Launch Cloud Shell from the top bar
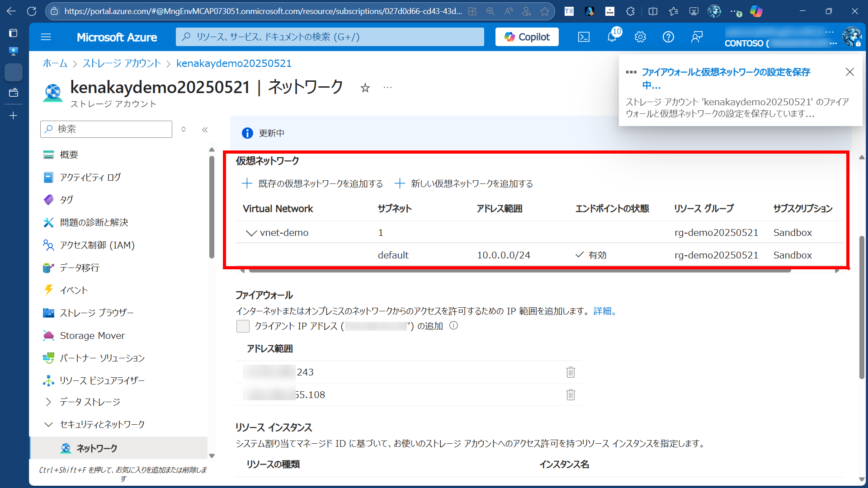This screenshot has width=868, height=488. [x=584, y=37]
